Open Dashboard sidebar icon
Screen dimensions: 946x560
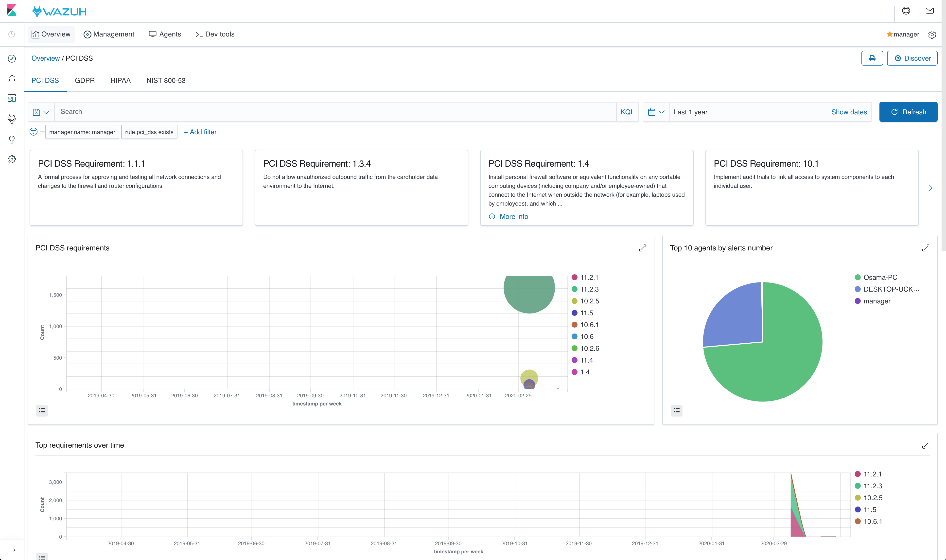12,98
